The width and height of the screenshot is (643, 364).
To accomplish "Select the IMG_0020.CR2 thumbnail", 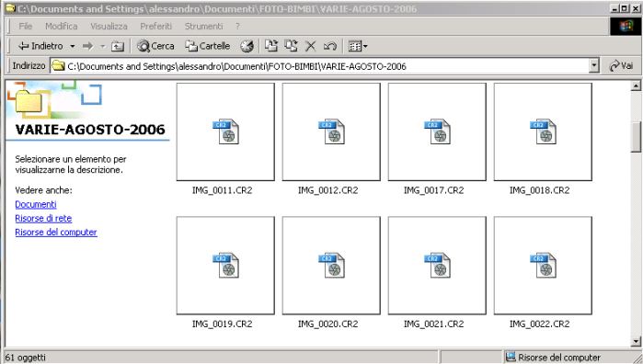I will 331,266.
